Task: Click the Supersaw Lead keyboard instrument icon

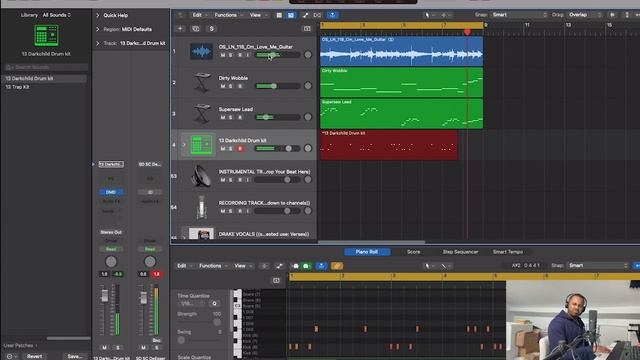Action: pos(202,113)
